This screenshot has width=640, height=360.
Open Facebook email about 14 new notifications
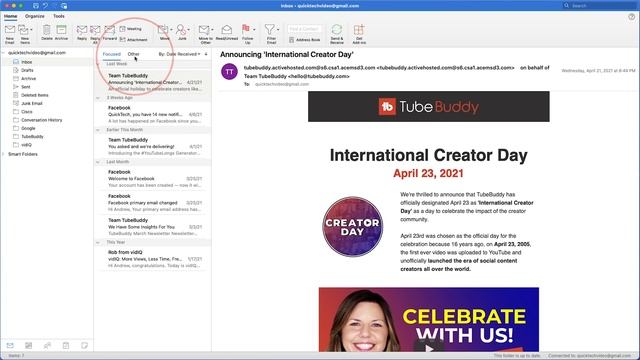tap(153, 114)
